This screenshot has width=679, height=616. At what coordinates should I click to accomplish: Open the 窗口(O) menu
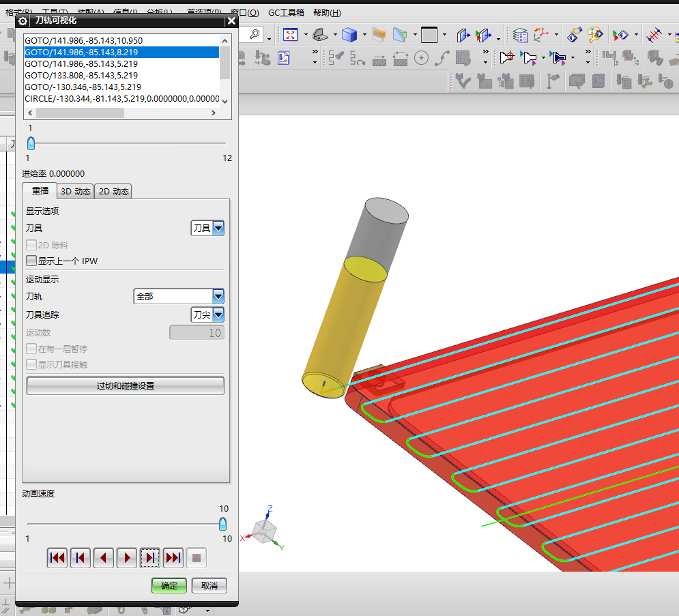tap(245, 12)
